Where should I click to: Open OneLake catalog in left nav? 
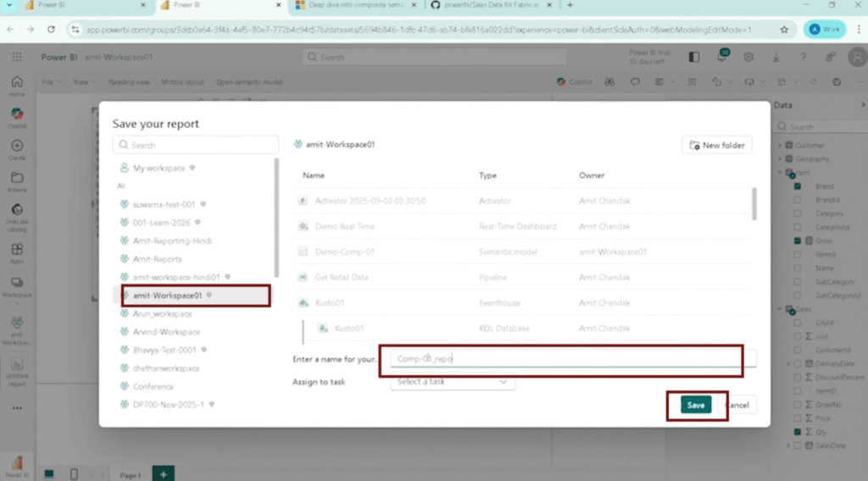coord(17,218)
